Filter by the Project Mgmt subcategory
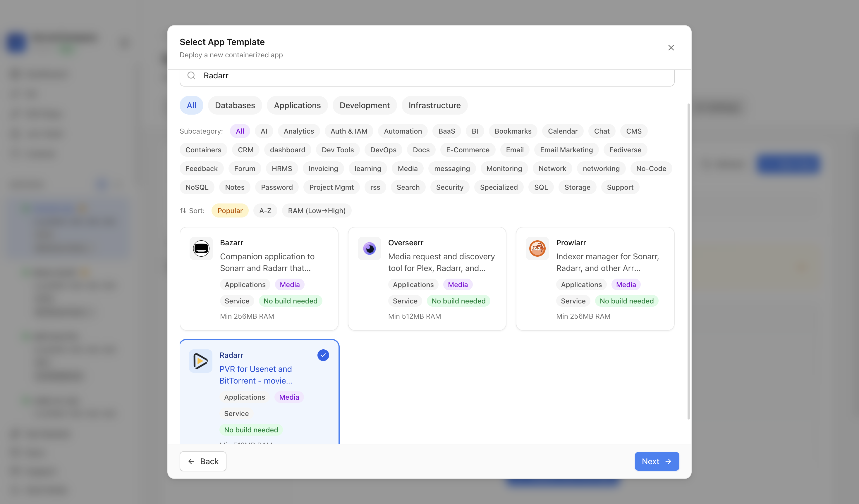859x504 pixels. (331, 187)
